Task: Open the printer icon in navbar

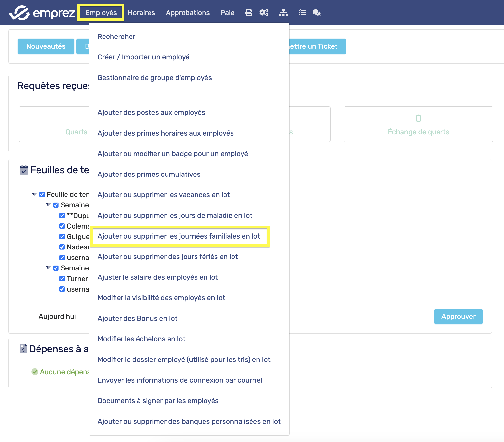Action: coord(249,13)
